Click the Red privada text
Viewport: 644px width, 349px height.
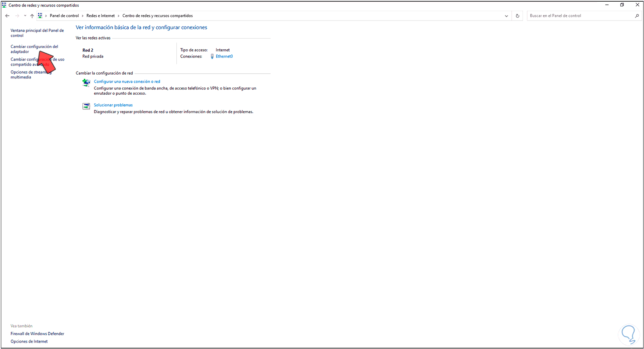pos(93,56)
